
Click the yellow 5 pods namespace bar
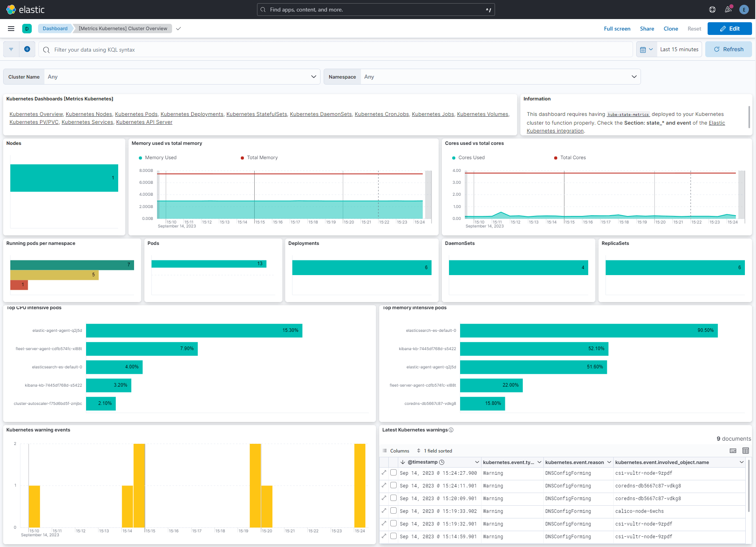pyautogui.click(x=54, y=275)
